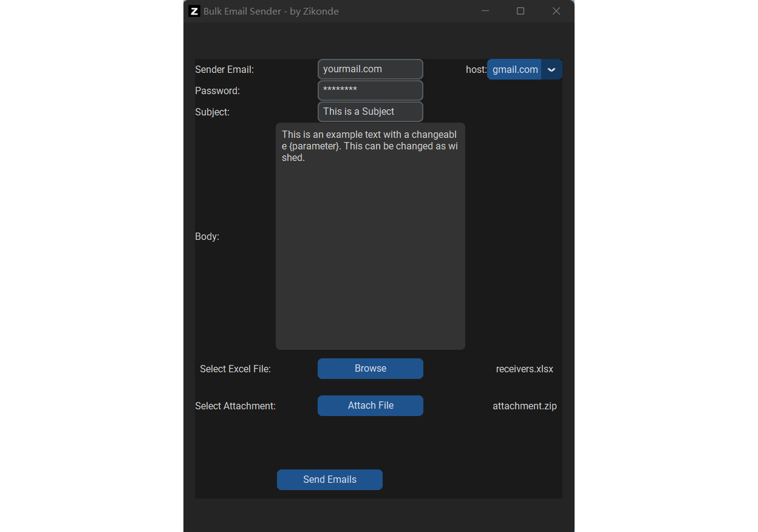Click the 'host:' label text

(476, 69)
